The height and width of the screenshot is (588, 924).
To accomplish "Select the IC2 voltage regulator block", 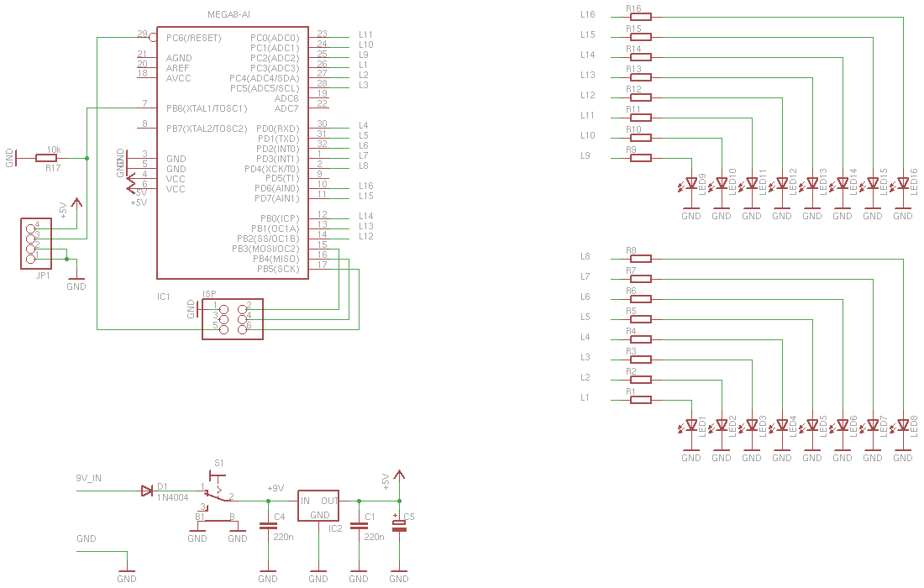I will (318, 506).
